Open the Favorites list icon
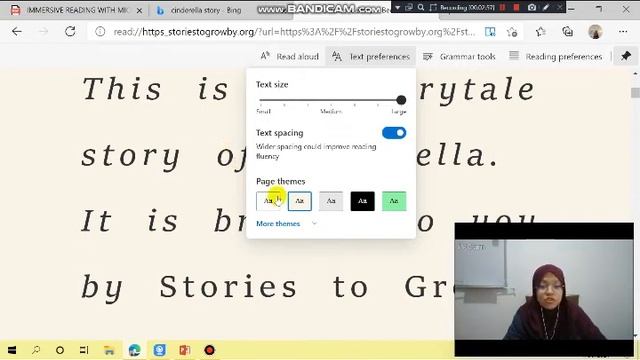640x360 pixels. click(541, 32)
